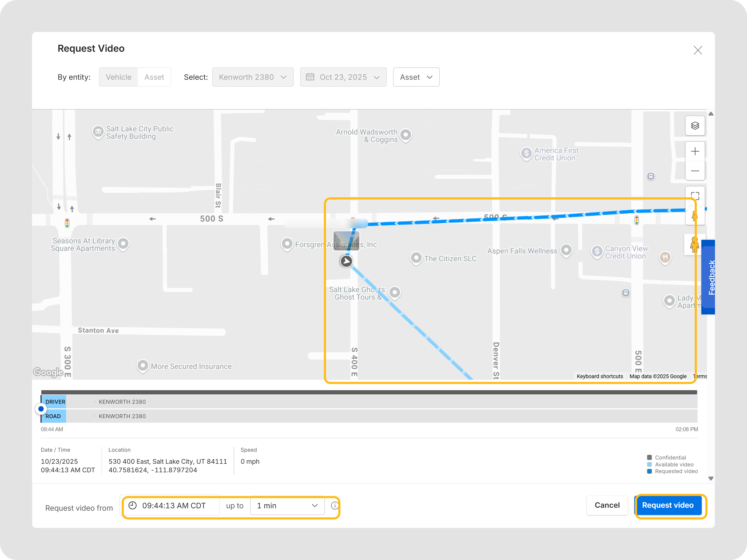747x560 pixels.
Task: Click The Citizen SLC map pin
Action: point(416,258)
